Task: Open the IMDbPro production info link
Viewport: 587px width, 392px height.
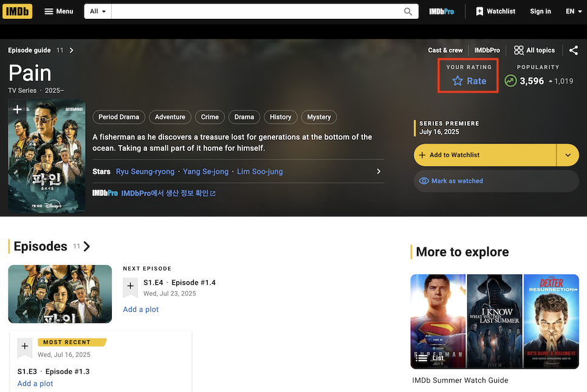Action: point(168,193)
